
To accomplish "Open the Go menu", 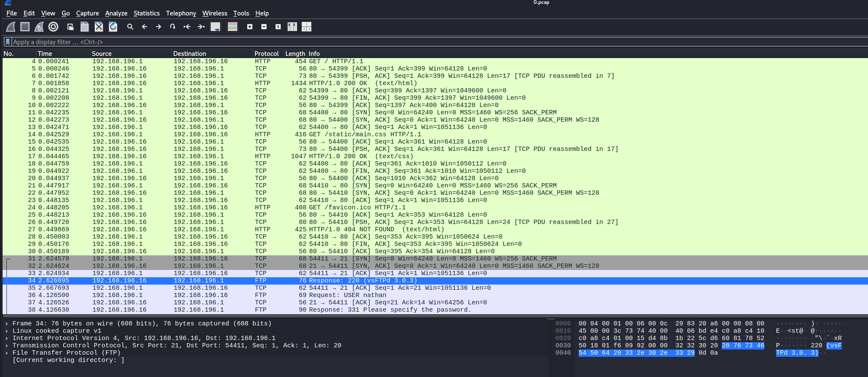I will click(x=65, y=13).
